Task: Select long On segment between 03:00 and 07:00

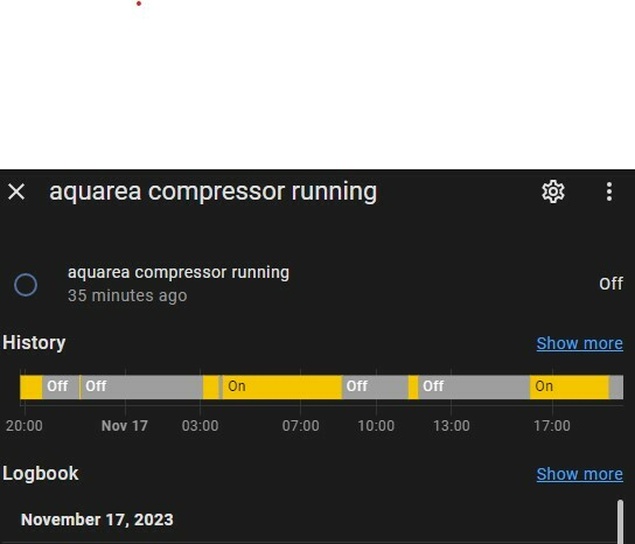Action: click(x=282, y=387)
